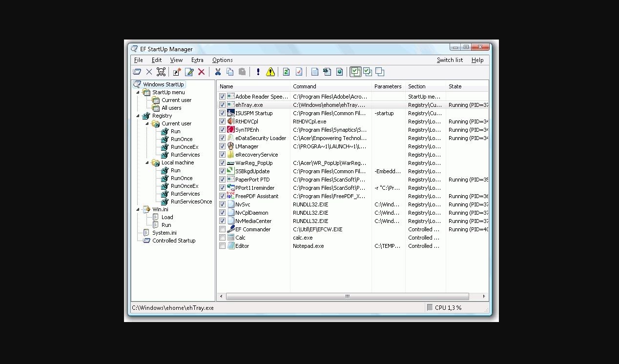
Task: Open the Edit menu
Action: (157, 60)
